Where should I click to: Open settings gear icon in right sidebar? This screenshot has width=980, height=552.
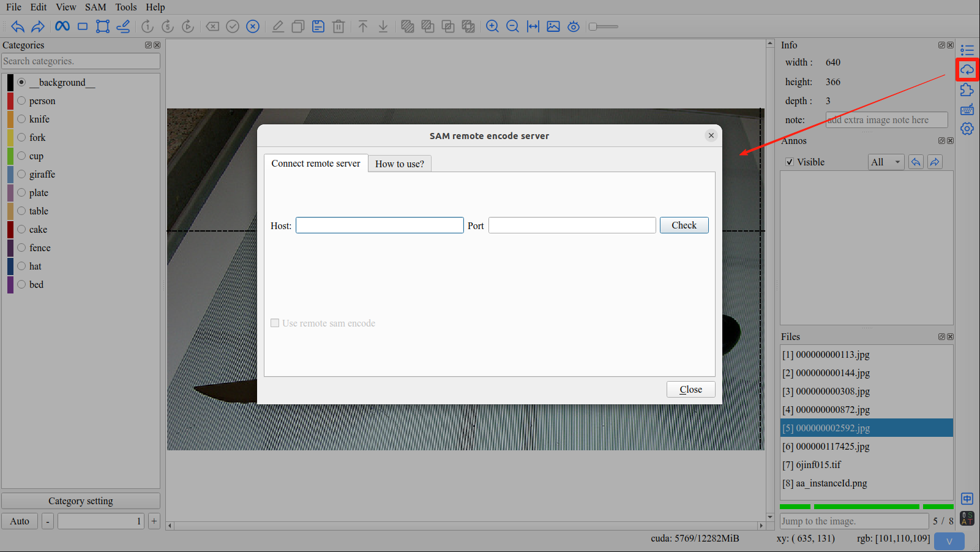coord(967,129)
